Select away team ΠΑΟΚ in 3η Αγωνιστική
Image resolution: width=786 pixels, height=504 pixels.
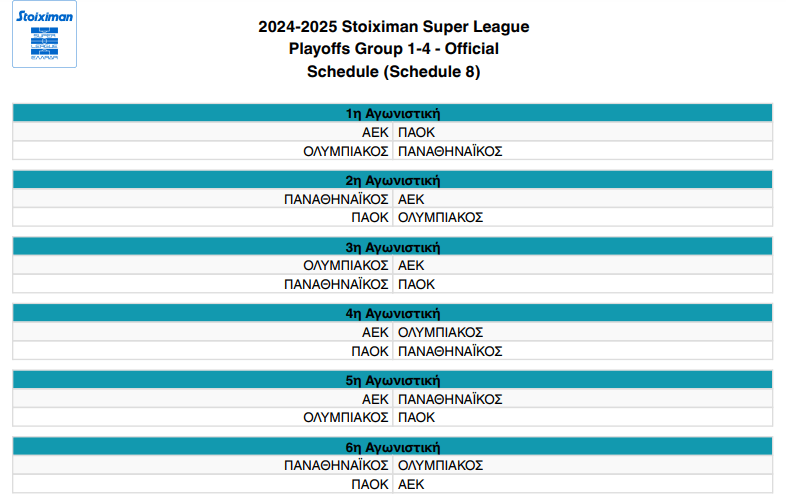(x=416, y=284)
